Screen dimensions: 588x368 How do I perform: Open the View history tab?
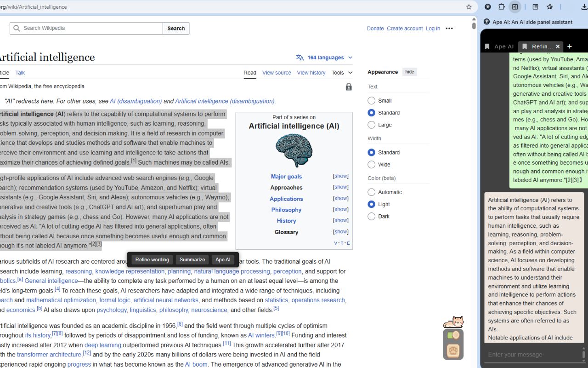tap(311, 73)
